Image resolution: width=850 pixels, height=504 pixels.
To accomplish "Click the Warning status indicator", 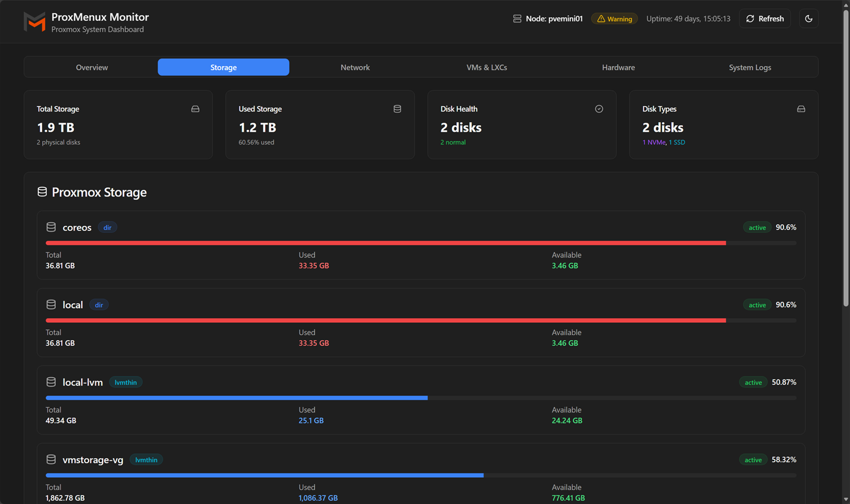I will (614, 18).
